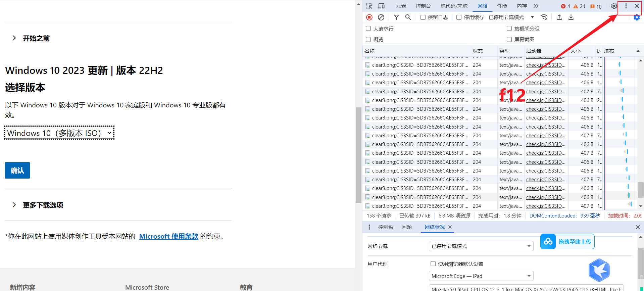Click the web page vertical scrollbar thumb
The image size is (644, 291).
358,155
